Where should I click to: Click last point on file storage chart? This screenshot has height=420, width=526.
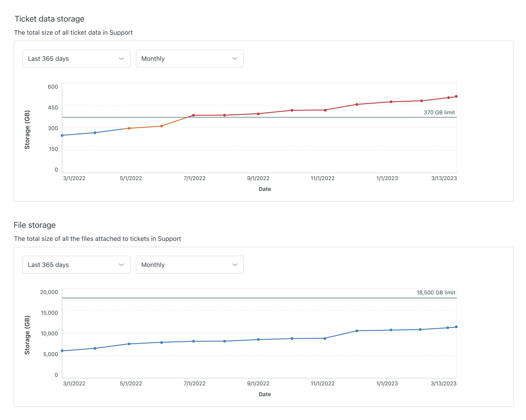pyautogui.click(x=456, y=327)
